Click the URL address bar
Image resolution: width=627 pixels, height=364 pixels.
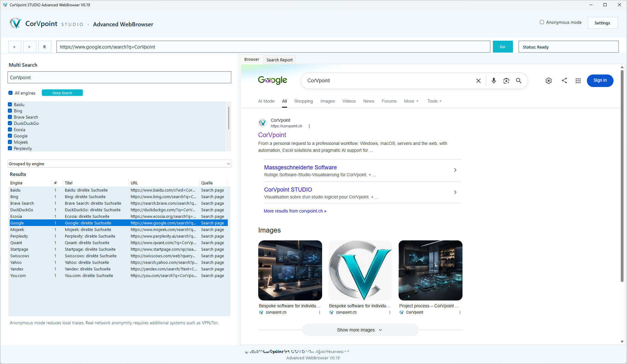[x=273, y=47]
